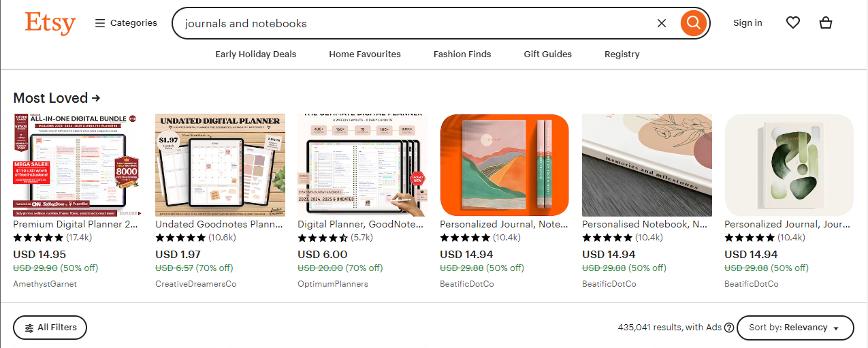The height and width of the screenshot is (348, 868).
Task: Click the ads info question mark icon
Action: tap(729, 328)
